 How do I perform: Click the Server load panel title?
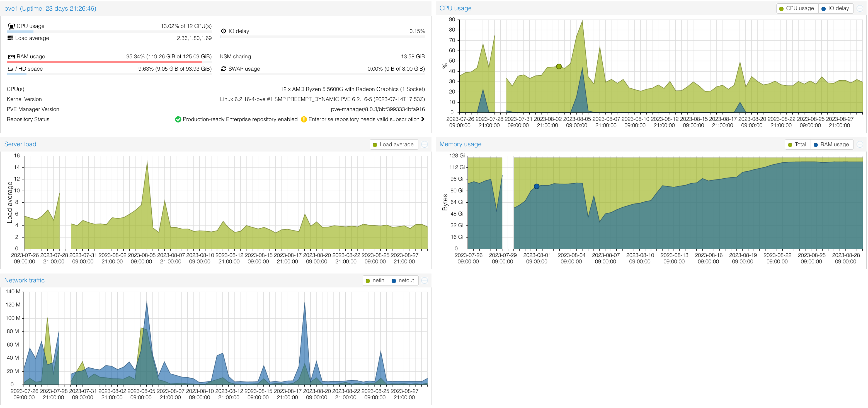tap(20, 144)
